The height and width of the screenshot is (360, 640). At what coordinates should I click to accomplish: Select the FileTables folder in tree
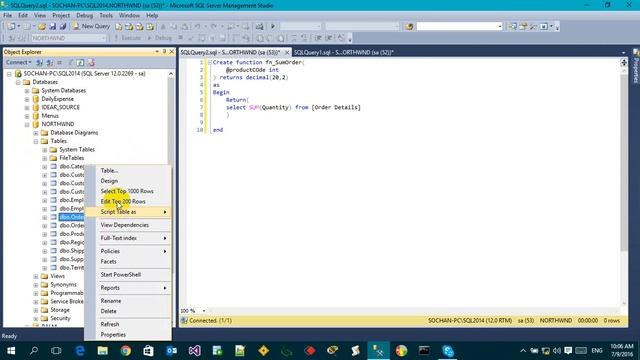point(72,158)
